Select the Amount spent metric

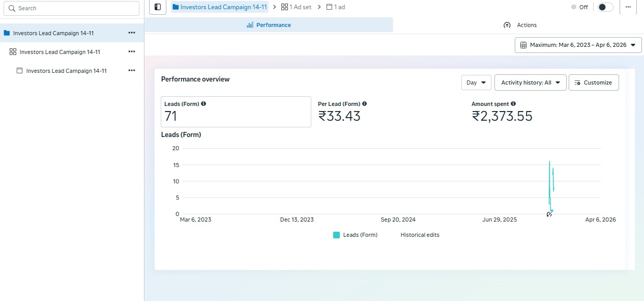(544, 112)
